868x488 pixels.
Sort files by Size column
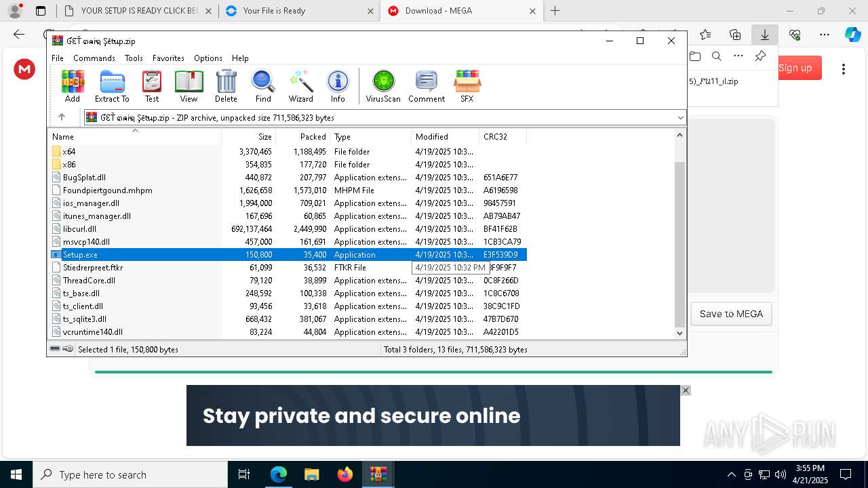(x=248, y=136)
